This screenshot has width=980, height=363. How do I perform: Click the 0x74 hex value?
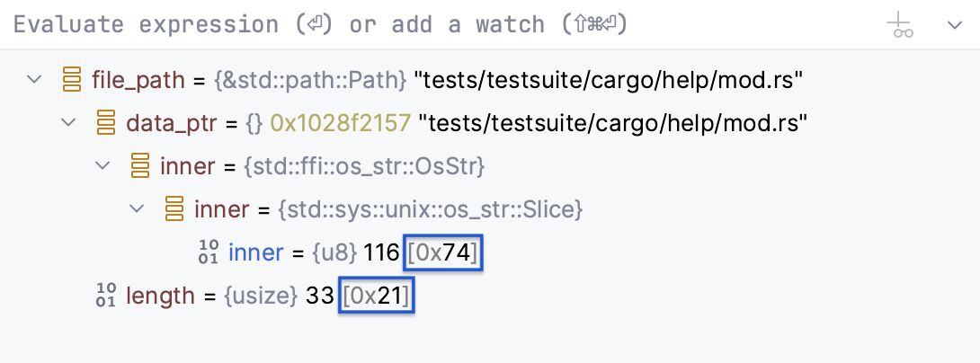point(442,253)
